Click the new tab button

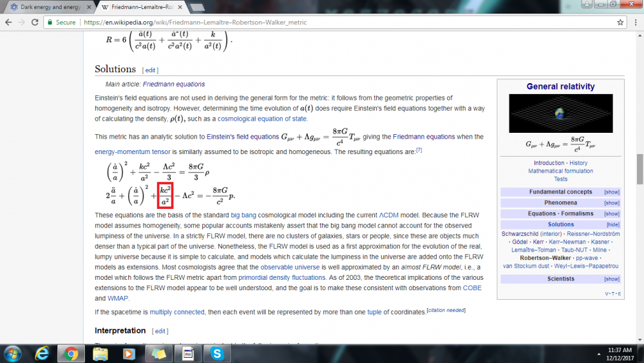198,7
